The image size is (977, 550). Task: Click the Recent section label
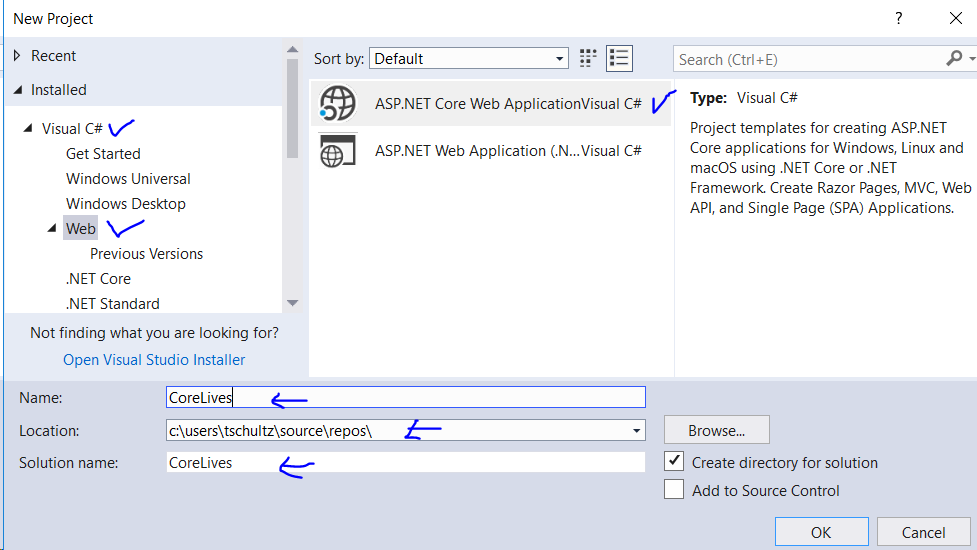[54, 55]
